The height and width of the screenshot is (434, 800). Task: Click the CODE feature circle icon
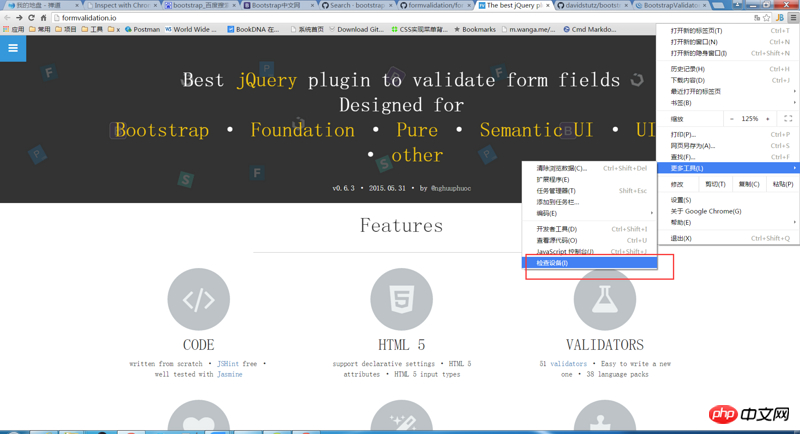[198, 299]
